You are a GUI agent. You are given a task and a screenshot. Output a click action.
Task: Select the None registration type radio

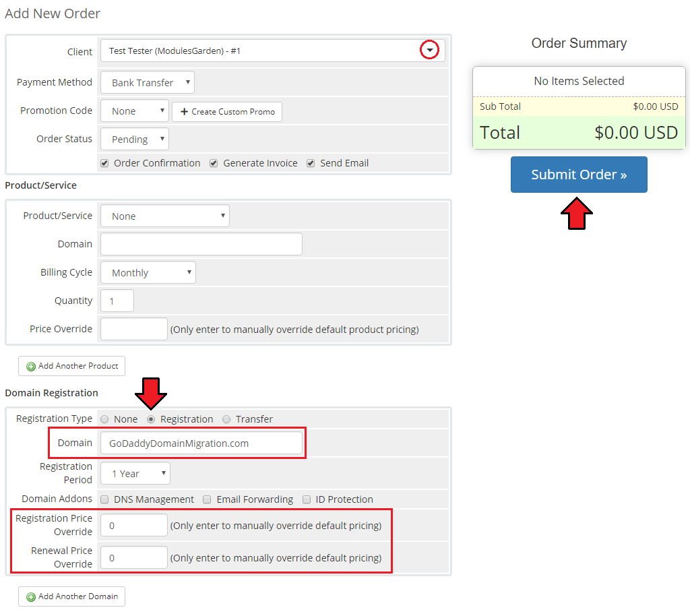[x=104, y=419]
